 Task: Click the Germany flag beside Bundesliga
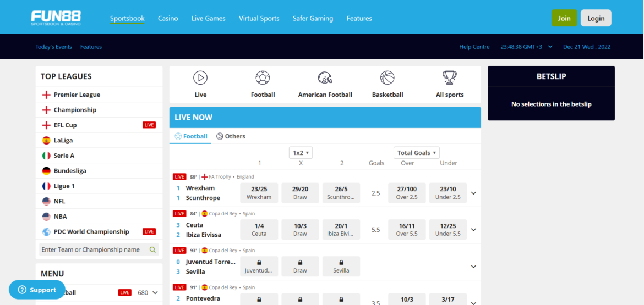[46, 171]
